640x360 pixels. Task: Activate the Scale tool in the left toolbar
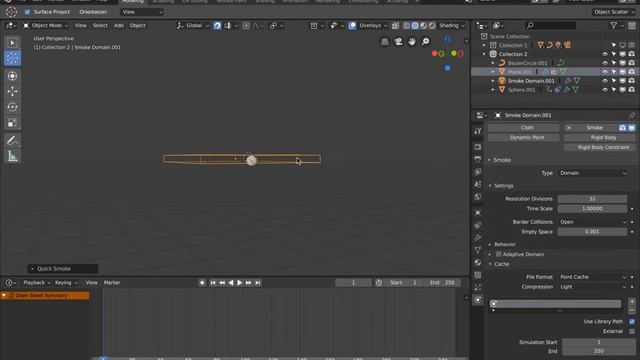pos(12,123)
